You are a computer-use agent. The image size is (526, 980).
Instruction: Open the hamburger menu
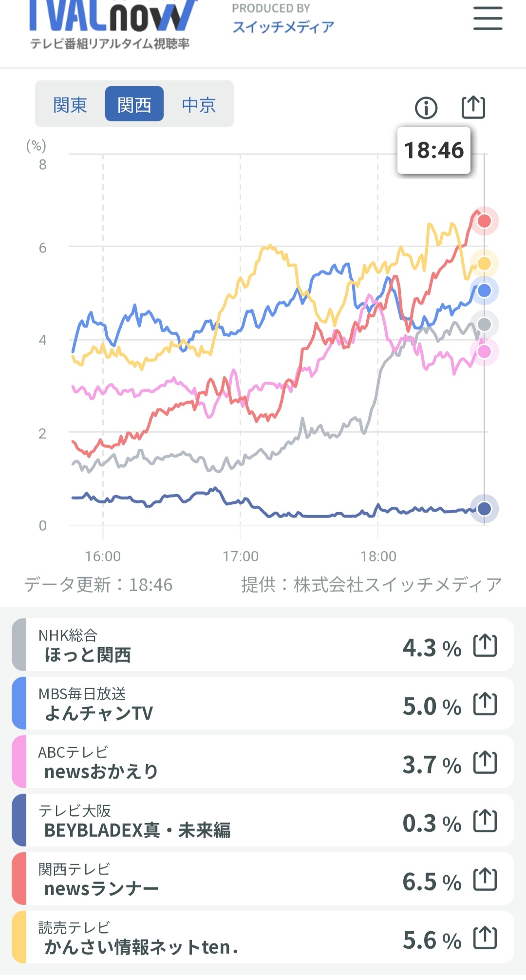[488, 19]
